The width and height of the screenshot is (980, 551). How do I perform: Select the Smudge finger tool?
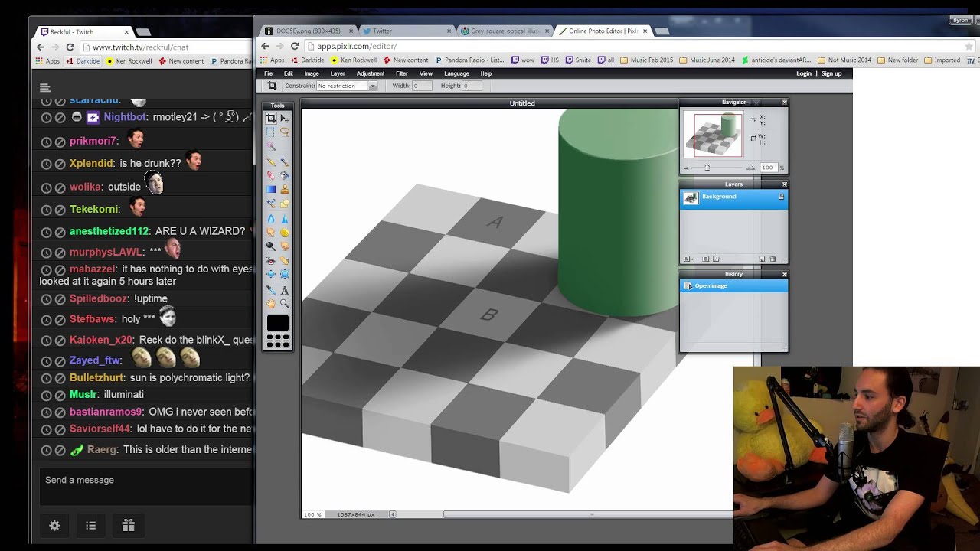pyautogui.click(x=271, y=233)
